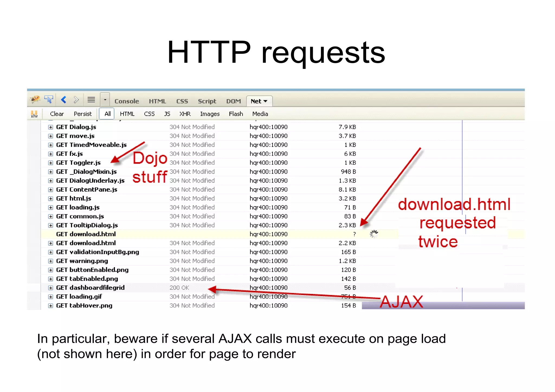555x392 pixels.
Task: Open the Script panel tab
Action: [x=207, y=101]
